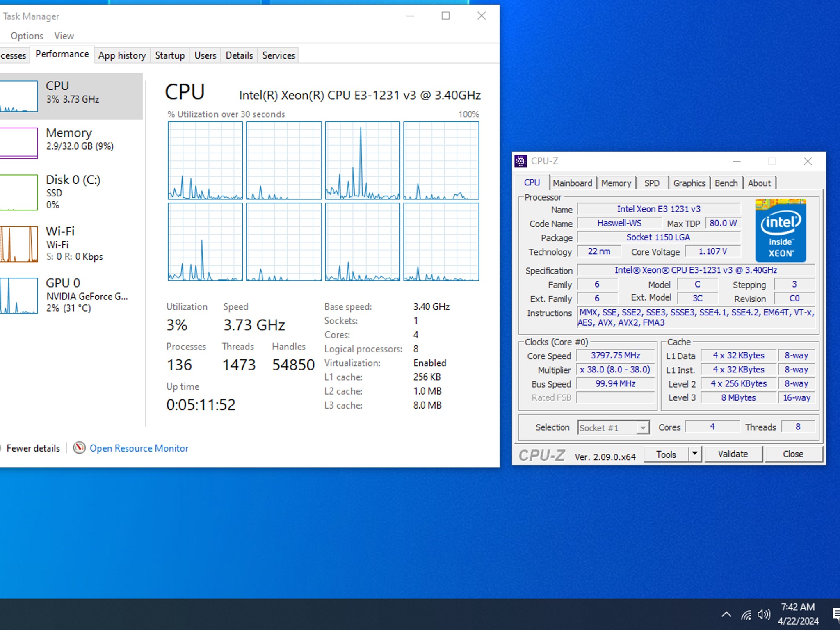Click the Level 3 8 MBytes cache value
The image size is (840, 630).
(x=738, y=398)
